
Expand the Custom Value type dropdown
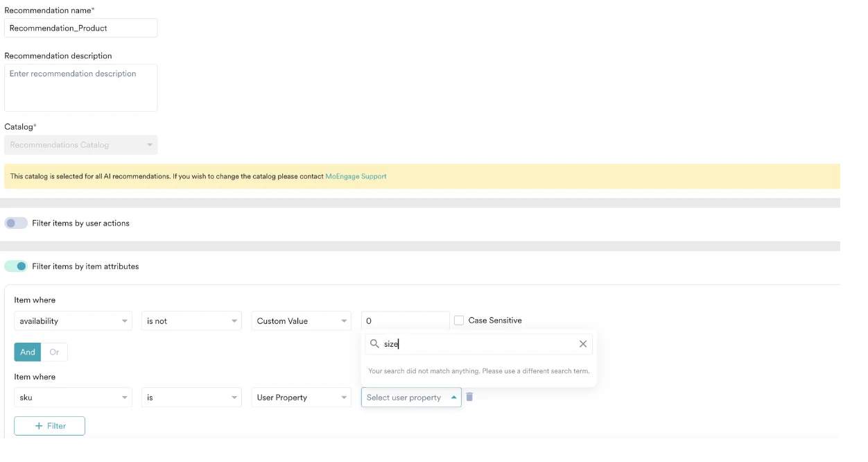(301, 320)
